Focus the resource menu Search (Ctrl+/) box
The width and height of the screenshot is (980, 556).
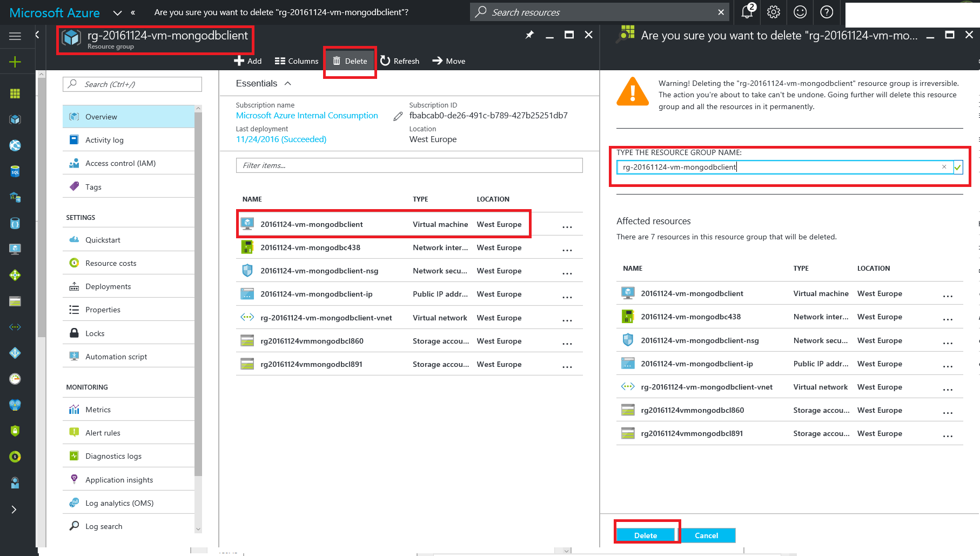[132, 84]
